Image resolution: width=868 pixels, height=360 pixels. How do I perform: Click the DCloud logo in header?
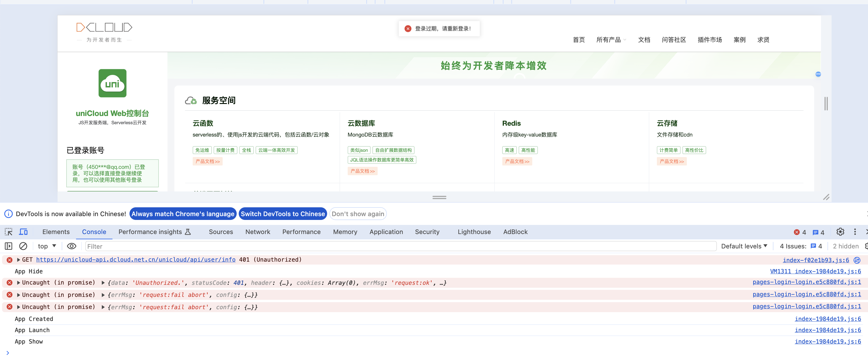pos(104,27)
